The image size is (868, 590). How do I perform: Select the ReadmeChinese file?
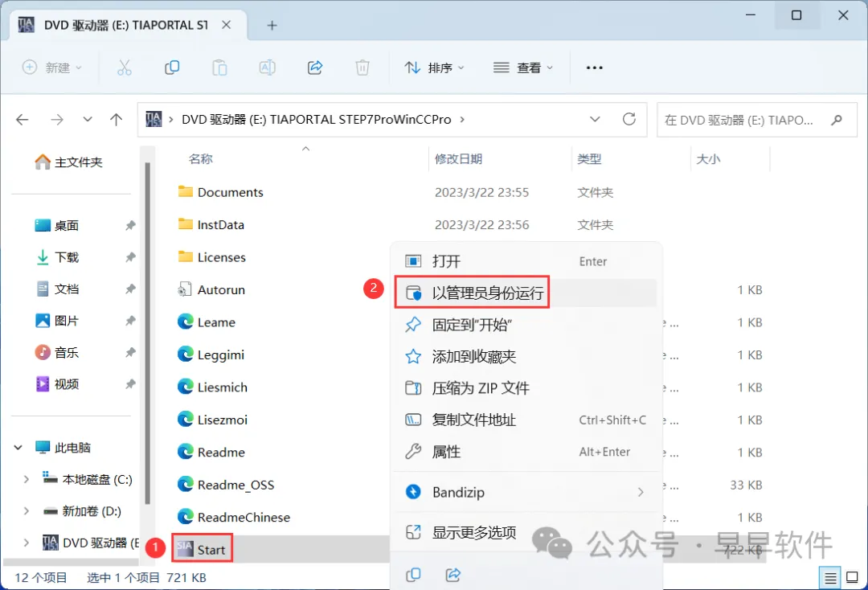pos(234,517)
